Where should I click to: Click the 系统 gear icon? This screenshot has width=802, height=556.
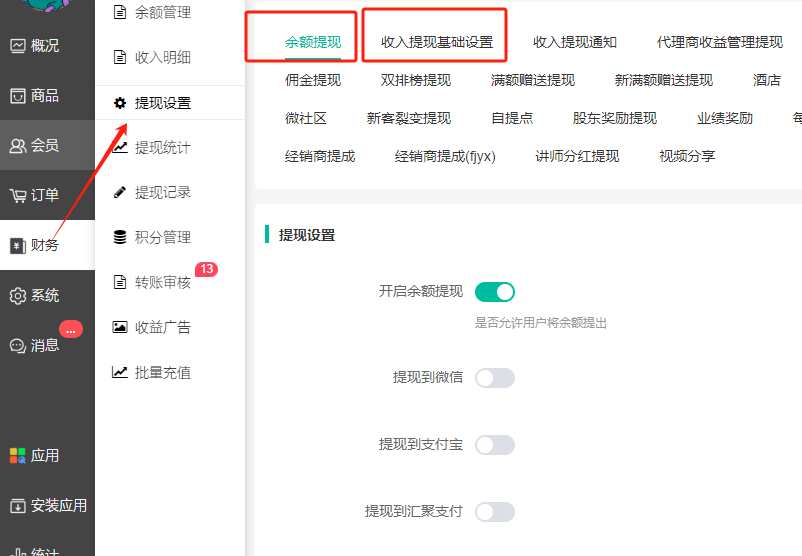coord(18,296)
